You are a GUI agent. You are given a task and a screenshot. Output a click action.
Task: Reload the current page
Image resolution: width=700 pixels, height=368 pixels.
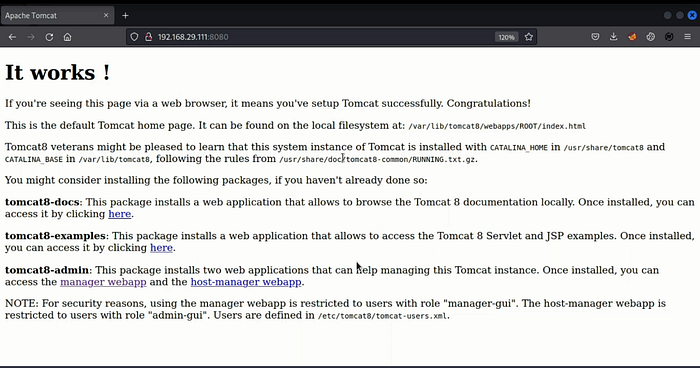pos(49,37)
